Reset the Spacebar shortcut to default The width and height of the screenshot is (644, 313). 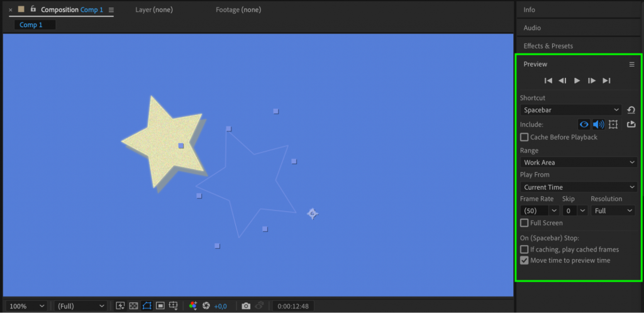point(631,110)
